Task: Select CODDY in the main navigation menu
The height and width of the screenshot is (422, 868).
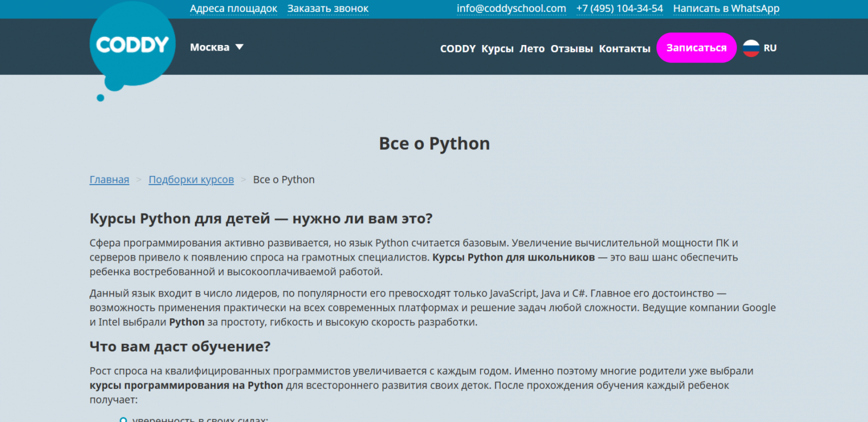Action: click(457, 49)
